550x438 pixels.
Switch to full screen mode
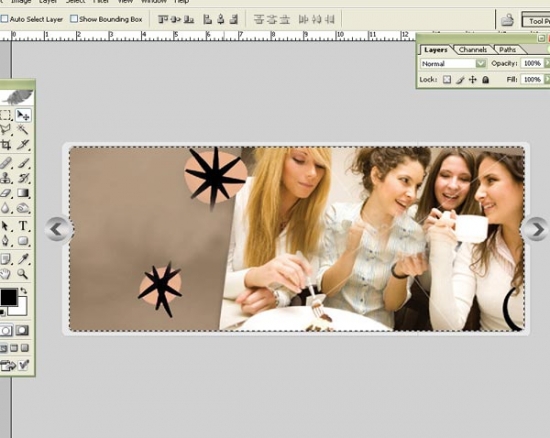[x=25, y=348]
